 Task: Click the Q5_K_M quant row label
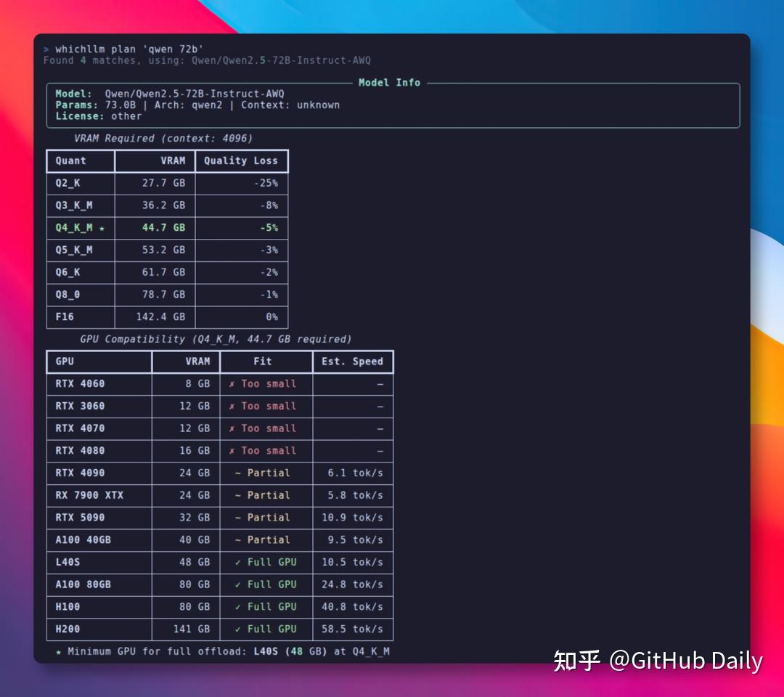(x=74, y=250)
